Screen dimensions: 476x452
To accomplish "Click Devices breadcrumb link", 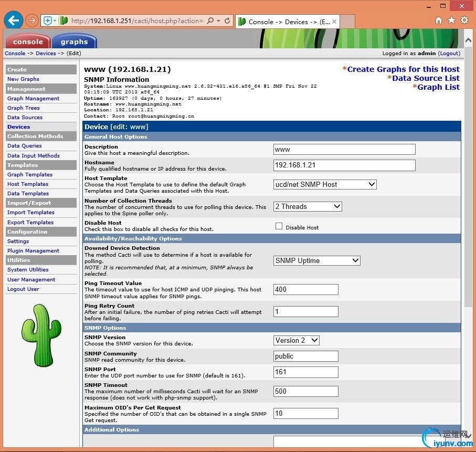I will 46,53.
